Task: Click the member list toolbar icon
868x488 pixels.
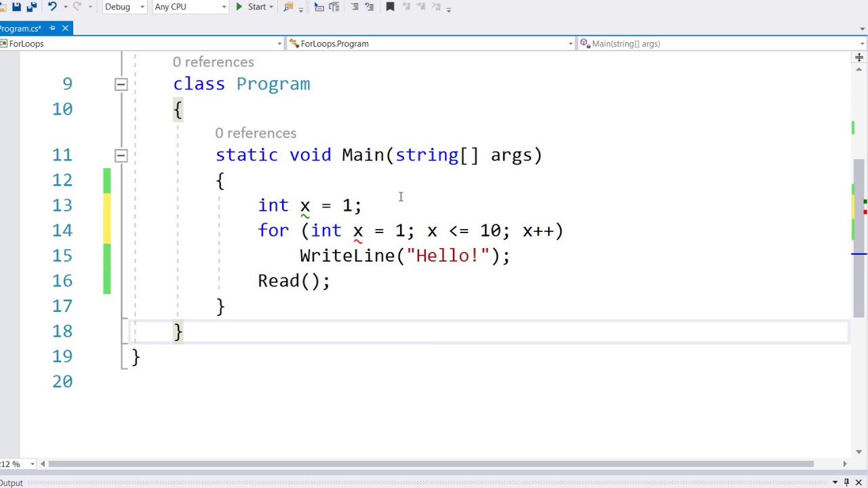Action: tap(334, 7)
